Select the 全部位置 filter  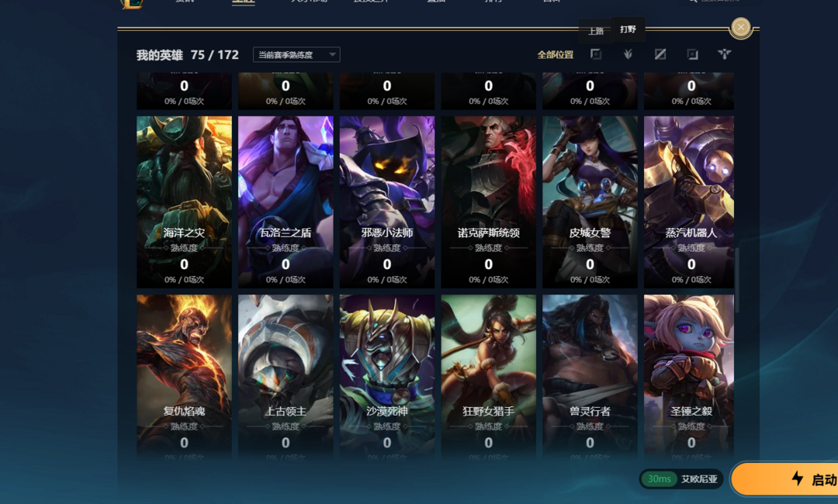[x=556, y=54]
